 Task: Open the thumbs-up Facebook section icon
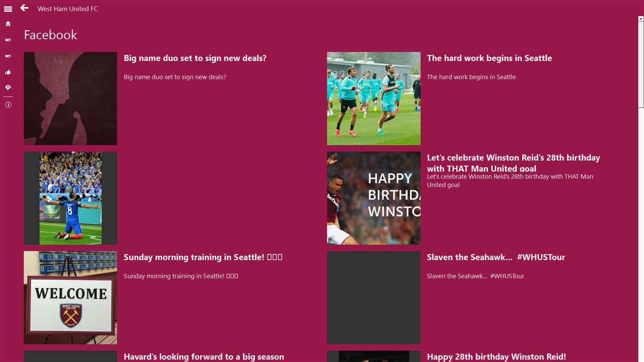click(x=8, y=72)
